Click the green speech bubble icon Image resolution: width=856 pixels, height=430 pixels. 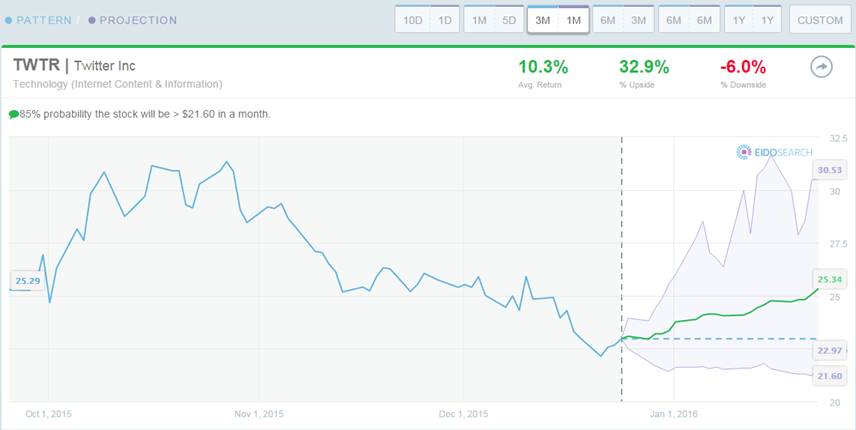pyautogui.click(x=14, y=115)
